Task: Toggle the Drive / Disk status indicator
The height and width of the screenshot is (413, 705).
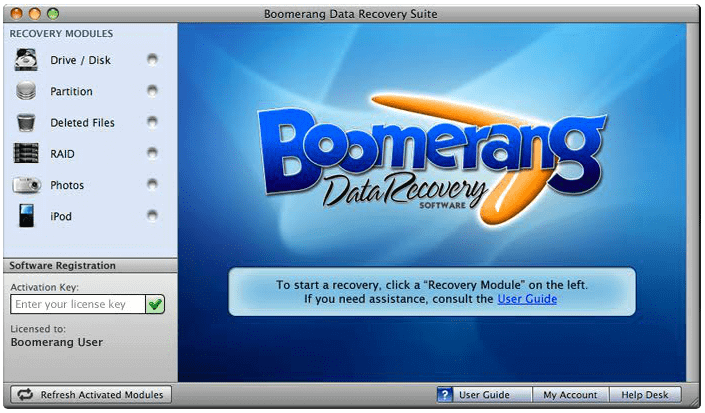Action: coord(152,59)
